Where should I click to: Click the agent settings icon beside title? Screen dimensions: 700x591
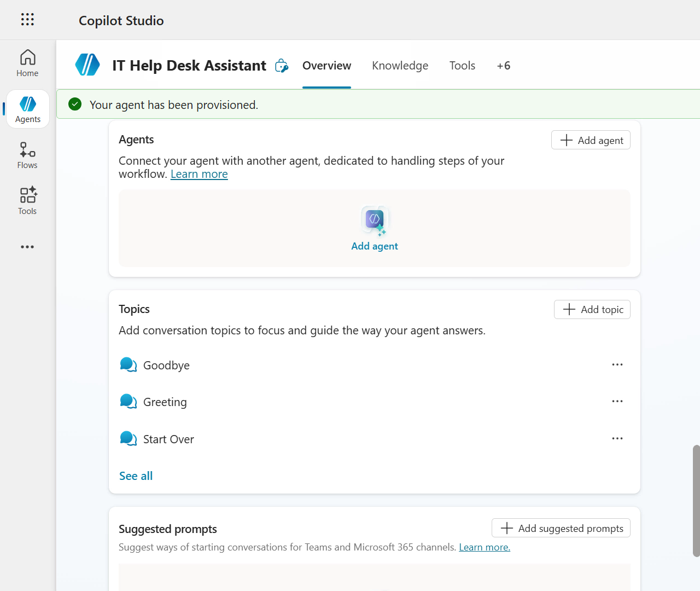point(282,66)
